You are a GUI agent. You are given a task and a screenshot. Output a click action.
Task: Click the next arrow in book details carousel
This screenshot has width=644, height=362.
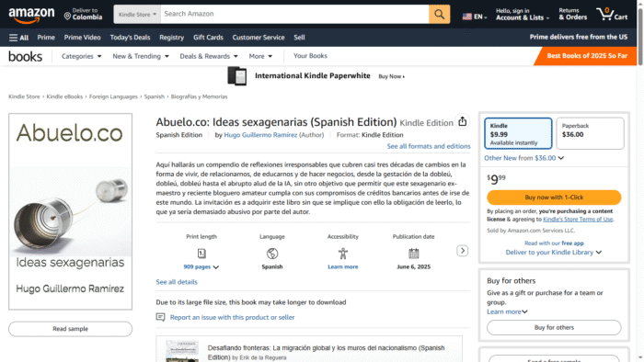coord(462,251)
